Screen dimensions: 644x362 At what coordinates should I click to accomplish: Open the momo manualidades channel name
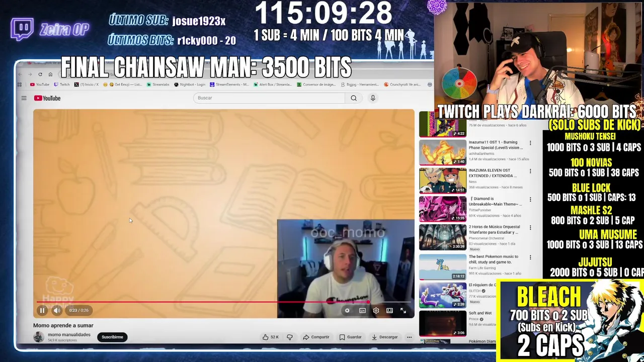coord(69,334)
